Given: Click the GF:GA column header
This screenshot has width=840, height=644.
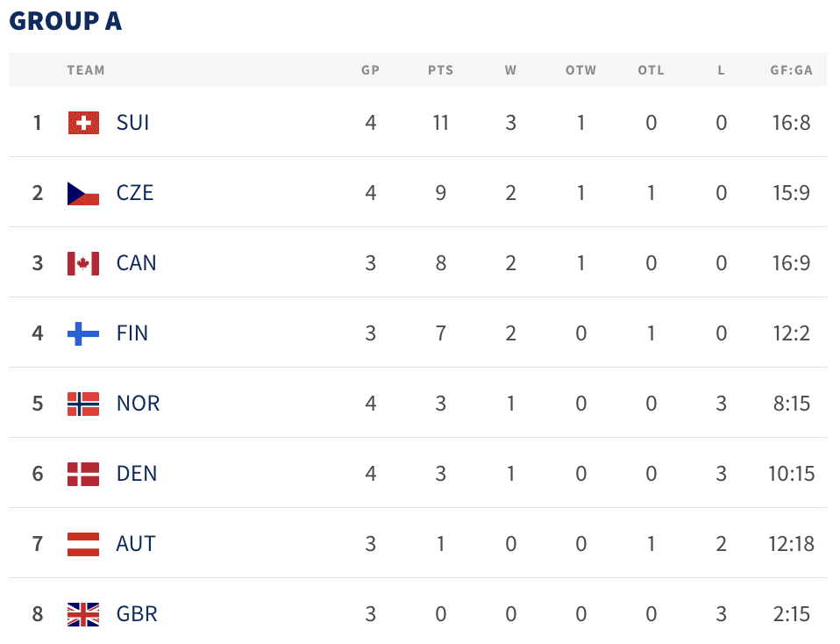Looking at the screenshot, I should point(791,70).
